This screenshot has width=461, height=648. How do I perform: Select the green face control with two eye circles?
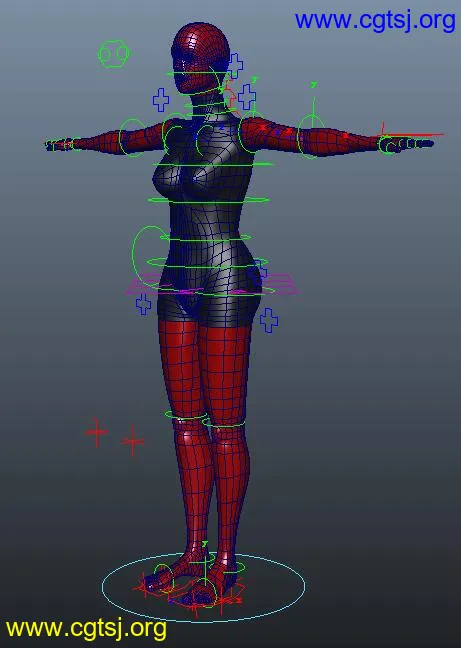[114, 54]
